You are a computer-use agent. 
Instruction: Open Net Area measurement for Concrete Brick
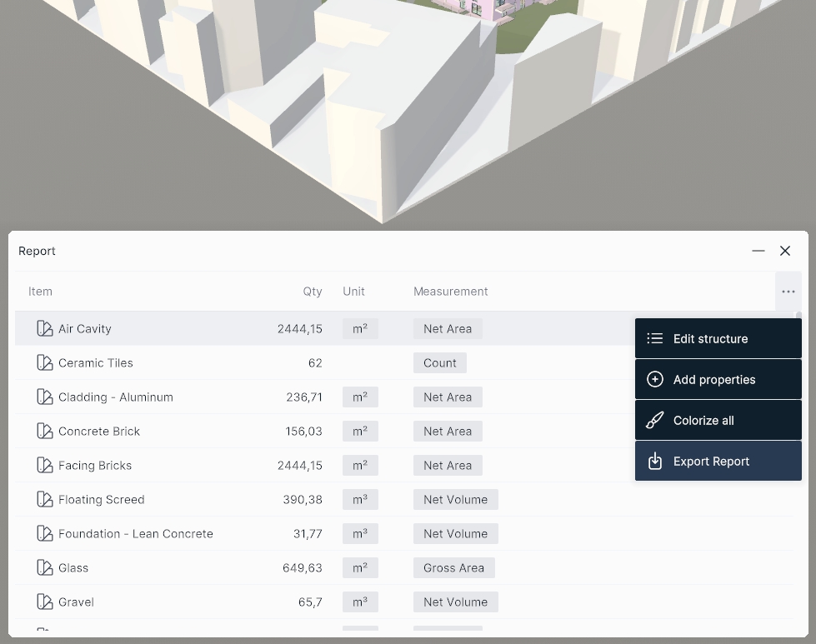(x=448, y=432)
